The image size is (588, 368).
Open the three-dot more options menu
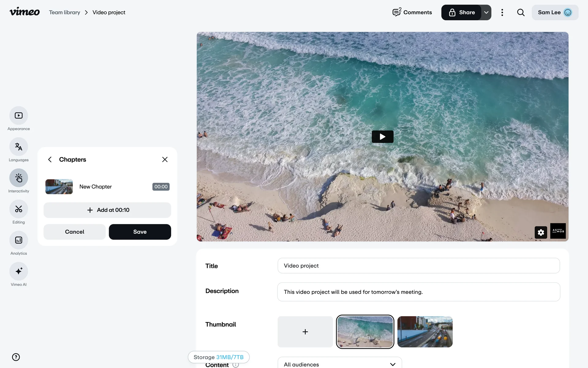pyautogui.click(x=502, y=13)
